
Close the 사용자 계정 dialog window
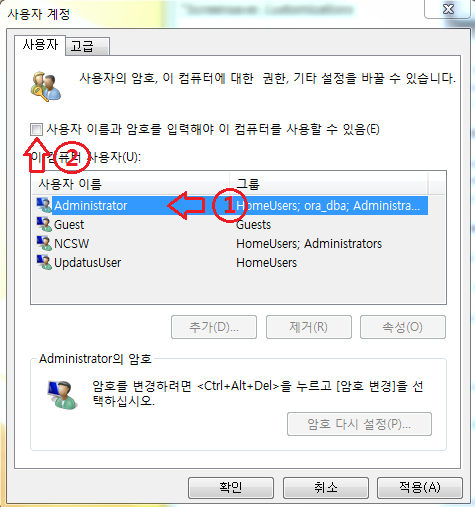[448, 8]
